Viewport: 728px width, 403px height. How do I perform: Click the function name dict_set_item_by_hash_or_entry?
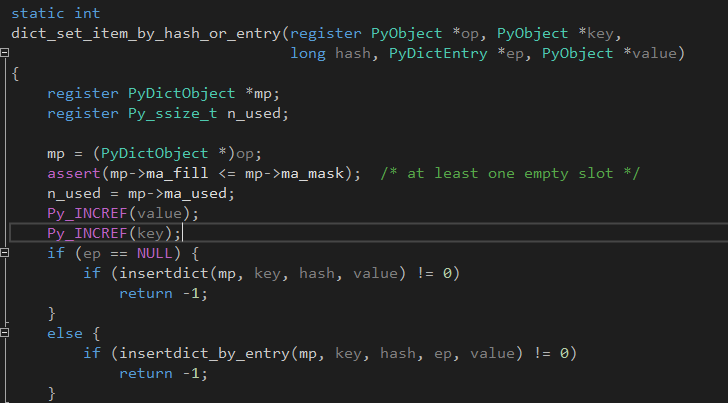[146, 33]
